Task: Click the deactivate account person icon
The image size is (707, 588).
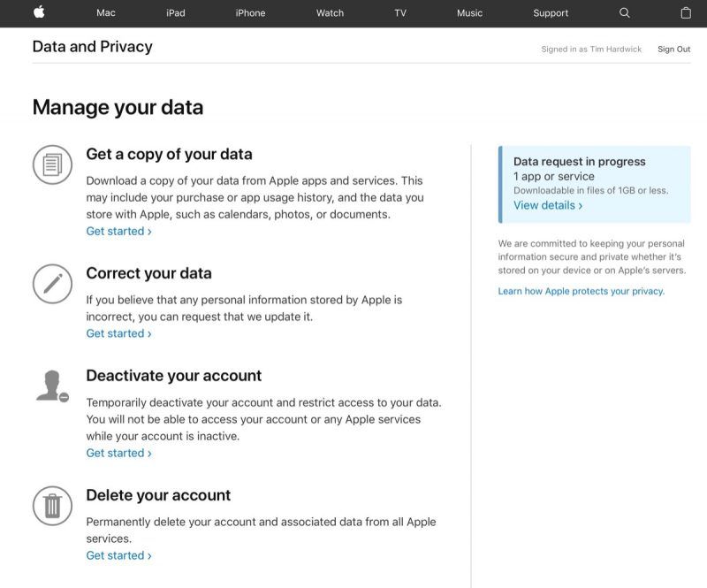Action: [53, 385]
